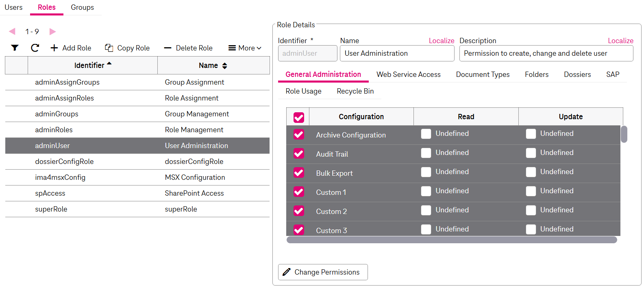This screenshot has width=644, height=288.
Task: Toggle the Audit Trail row checkbox
Action: point(299,153)
